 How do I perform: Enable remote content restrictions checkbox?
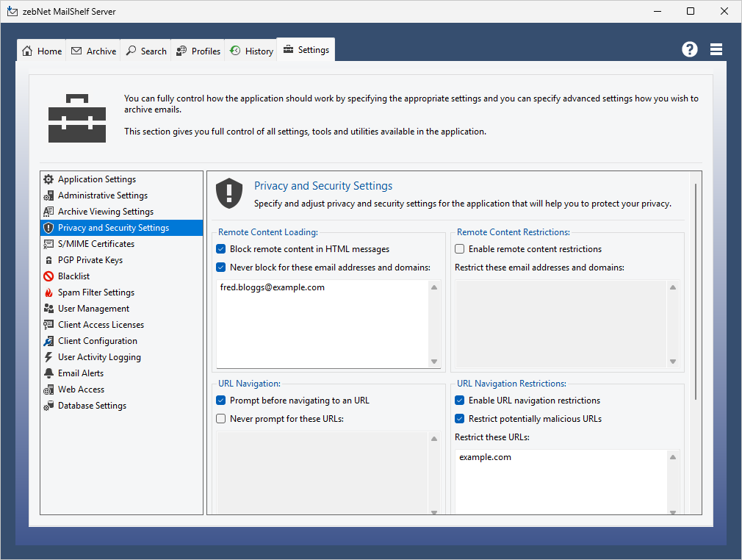[460, 249]
